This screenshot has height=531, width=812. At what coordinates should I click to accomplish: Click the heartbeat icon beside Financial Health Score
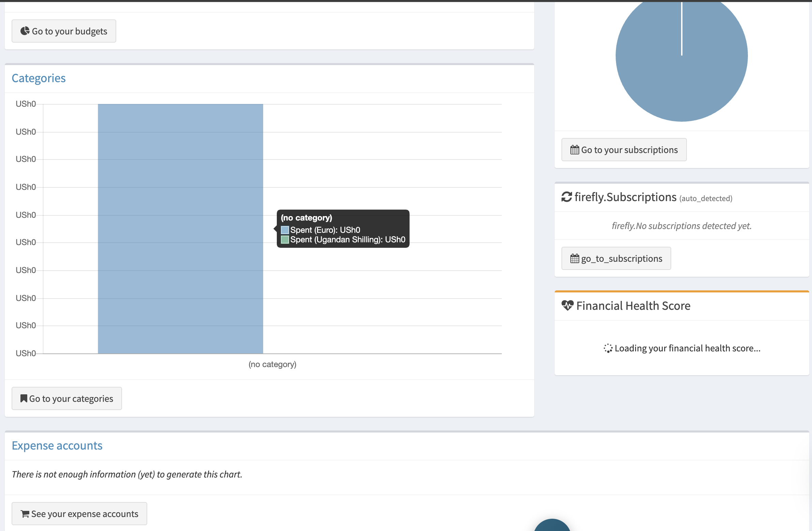pyautogui.click(x=567, y=306)
